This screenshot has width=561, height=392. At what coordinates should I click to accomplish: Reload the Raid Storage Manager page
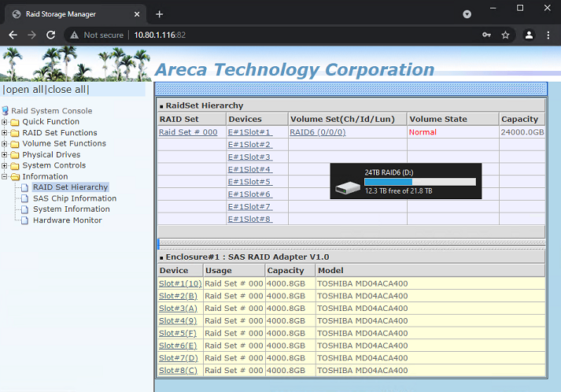click(51, 35)
